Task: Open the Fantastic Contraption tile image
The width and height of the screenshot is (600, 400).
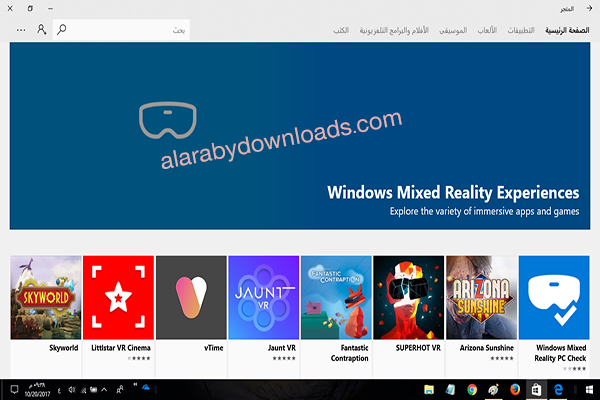Action: click(336, 297)
